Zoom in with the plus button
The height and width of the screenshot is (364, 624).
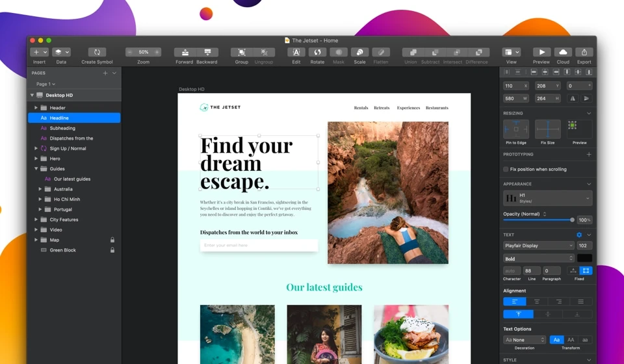tap(157, 52)
